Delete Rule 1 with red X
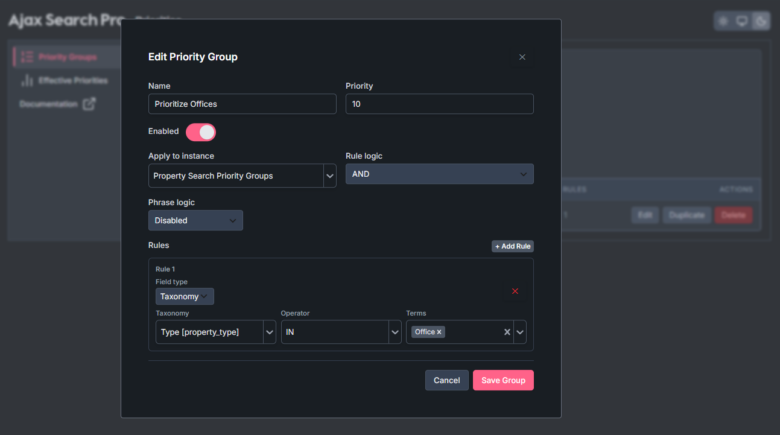Screen dimensions: 780x435 click(515, 291)
